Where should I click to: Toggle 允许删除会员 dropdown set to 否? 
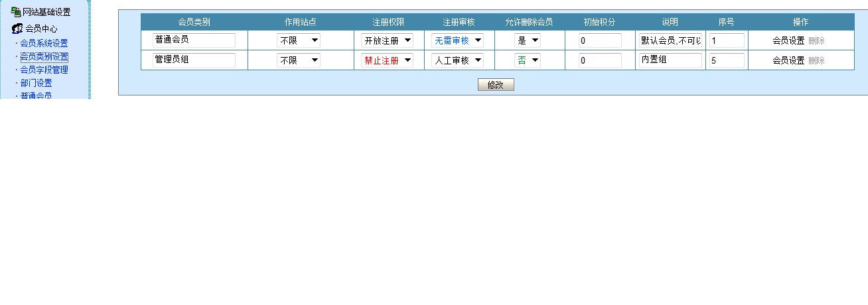click(528, 60)
